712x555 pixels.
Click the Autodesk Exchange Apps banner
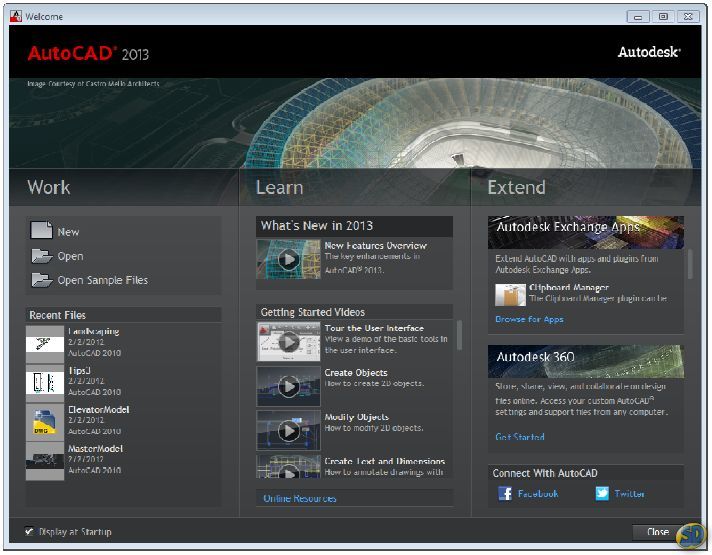pyautogui.click(x=586, y=232)
